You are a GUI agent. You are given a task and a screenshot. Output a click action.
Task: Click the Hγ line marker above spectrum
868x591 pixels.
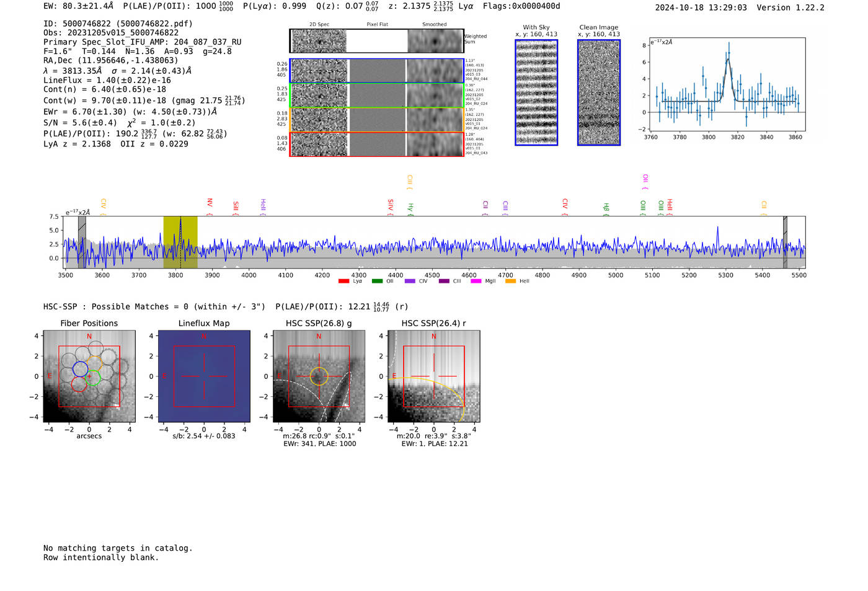coord(410,209)
